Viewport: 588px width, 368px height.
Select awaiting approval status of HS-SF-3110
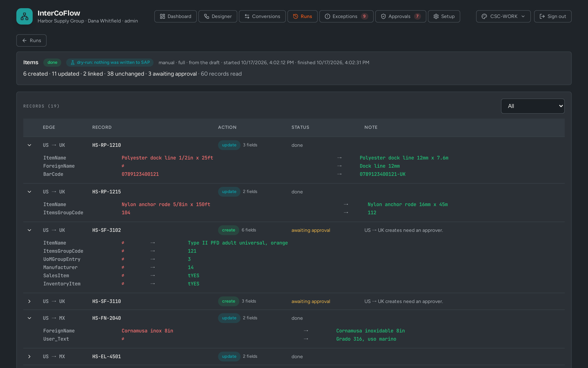point(311,301)
